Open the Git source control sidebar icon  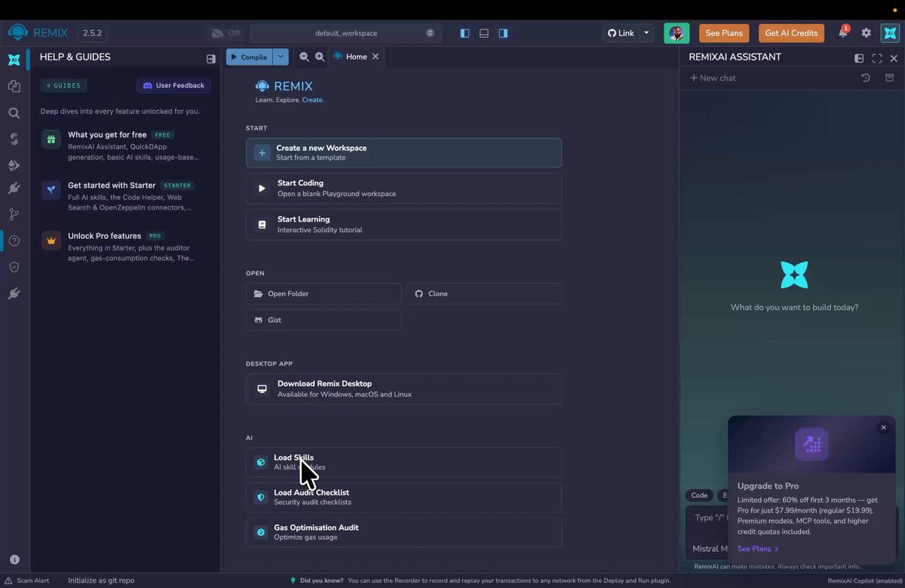(x=14, y=214)
